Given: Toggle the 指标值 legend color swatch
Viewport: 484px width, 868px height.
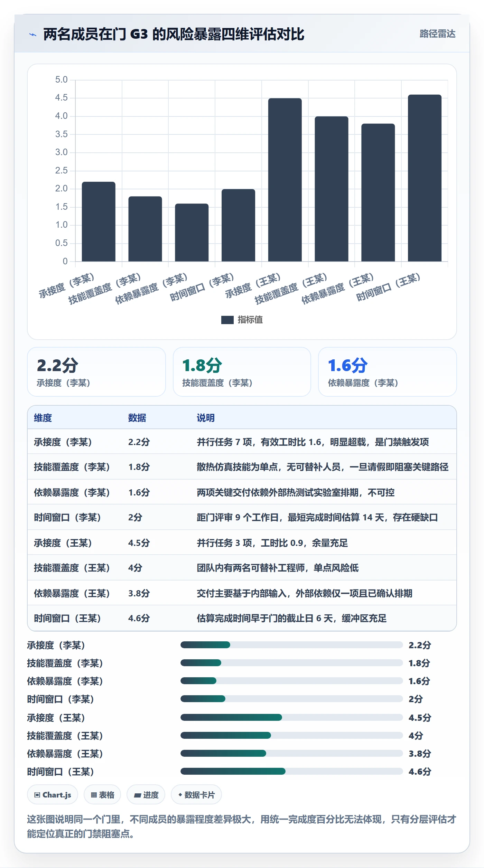Looking at the screenshot, I should pos(227,320).
